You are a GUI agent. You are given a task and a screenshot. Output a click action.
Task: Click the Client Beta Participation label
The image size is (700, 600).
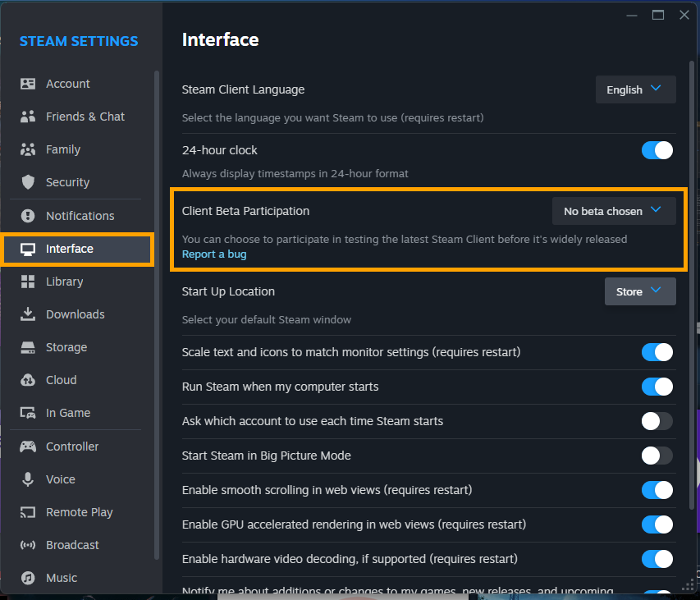[x=245, y=211]
